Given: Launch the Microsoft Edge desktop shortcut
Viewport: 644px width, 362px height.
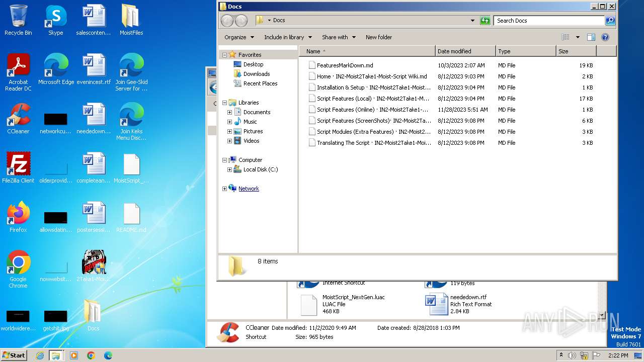Looking at the screenshot, I should 56,69.
